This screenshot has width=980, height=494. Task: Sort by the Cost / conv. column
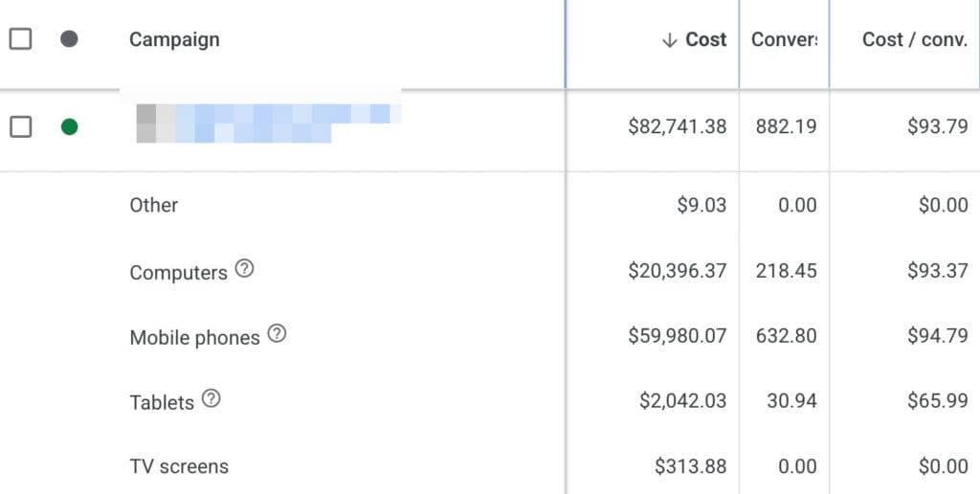[x=915, y=39]
